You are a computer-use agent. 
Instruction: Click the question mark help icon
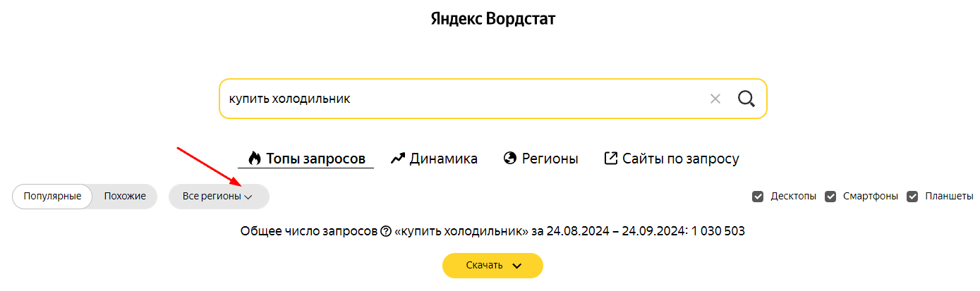tap(385, 231)
